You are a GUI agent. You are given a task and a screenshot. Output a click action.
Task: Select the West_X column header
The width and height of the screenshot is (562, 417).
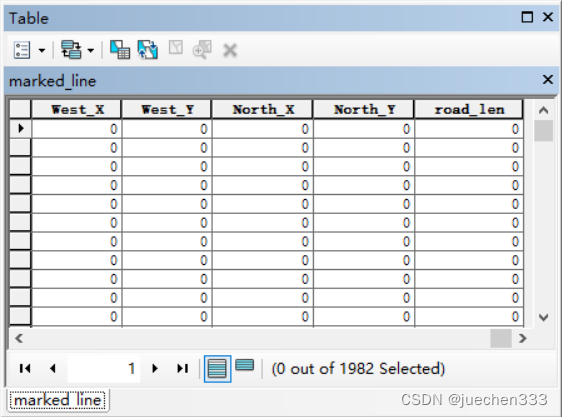pos(77,109)
